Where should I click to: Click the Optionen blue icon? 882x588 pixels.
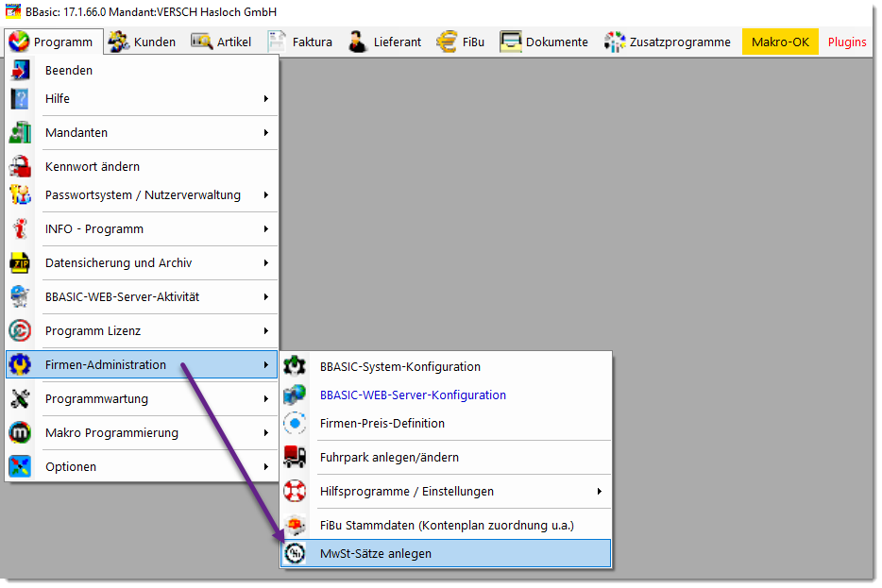pos(20,466)
